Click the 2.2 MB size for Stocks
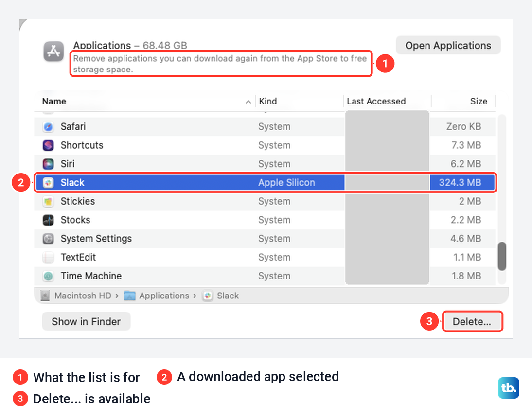The height and width of the screenshot is (418, 532). (x=466, y=220)
